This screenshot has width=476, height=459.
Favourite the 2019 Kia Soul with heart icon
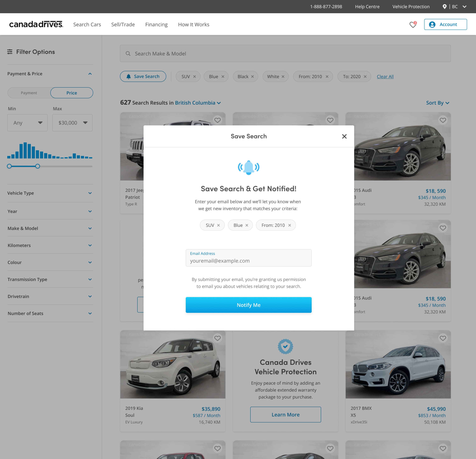[x=217, y=338]
